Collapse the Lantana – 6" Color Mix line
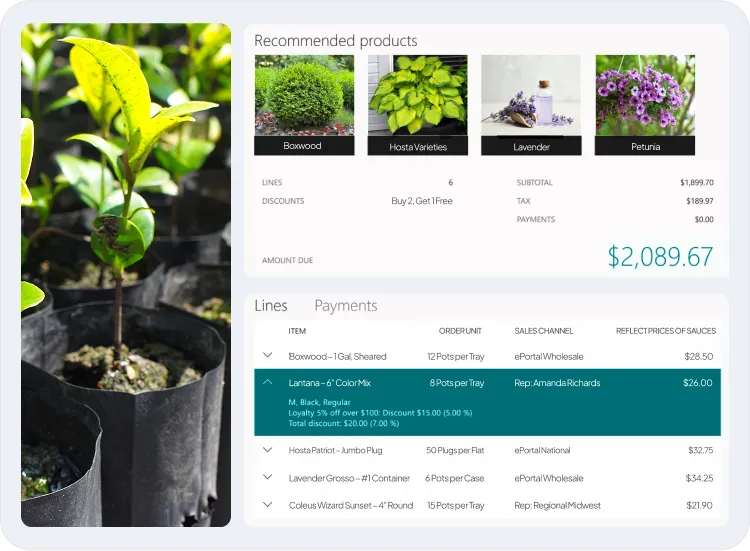 click(x=268, y=382)
